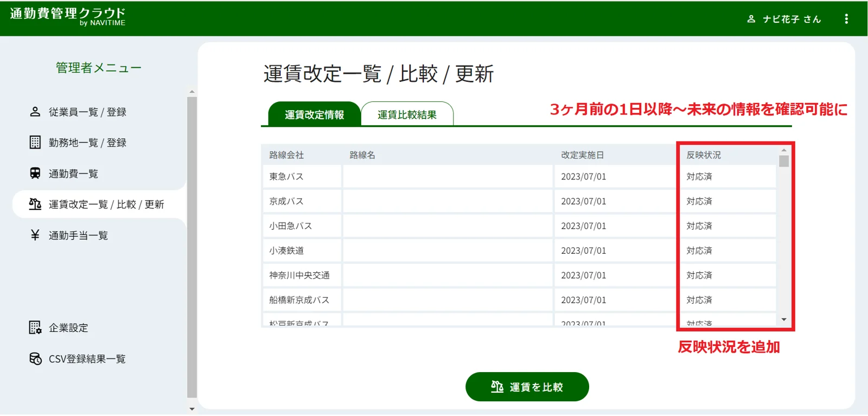Click table scrollbar down arrow
The height and width of the screenshot is (416, 868).
coord(784,319)
